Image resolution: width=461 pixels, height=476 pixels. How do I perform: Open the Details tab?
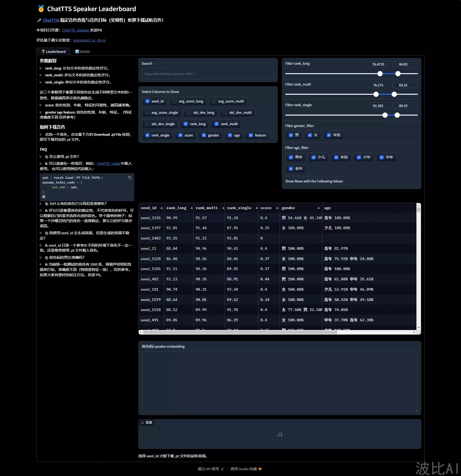[83, 51]
